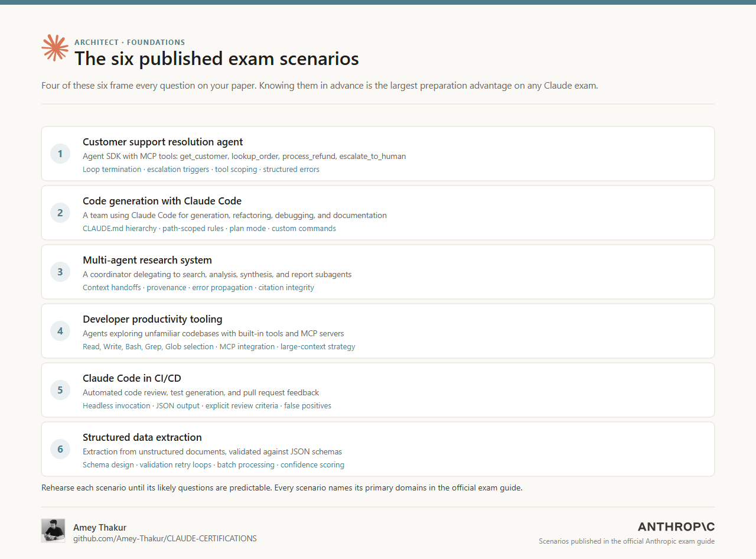Screen dimensions: 756x559
Task: Click the orange Claude starburst logo
Action: tap(55, 48)
